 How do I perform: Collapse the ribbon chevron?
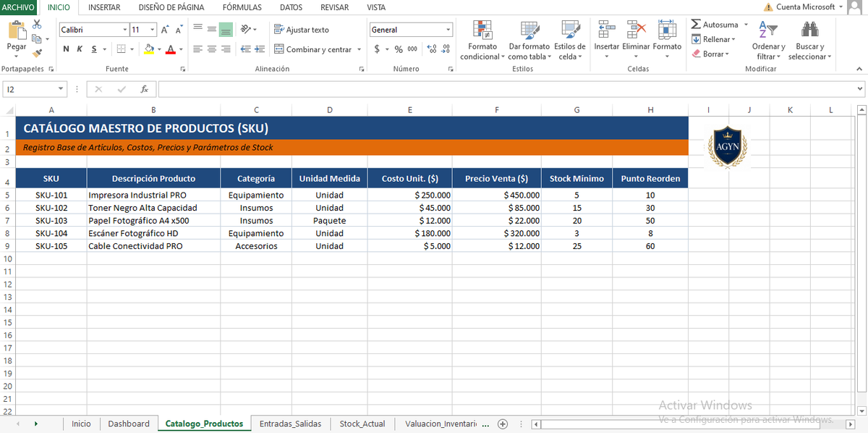tap(859, 69)
